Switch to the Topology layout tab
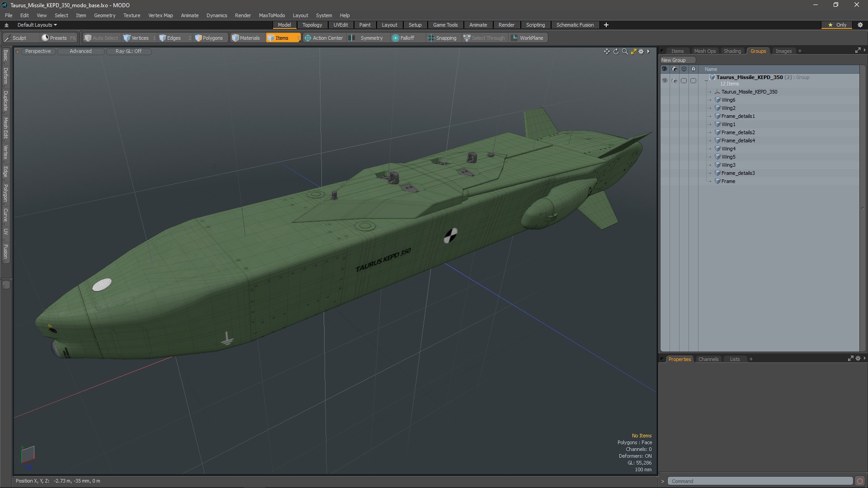This screenshot has height=488, width=868. [312, 25]
